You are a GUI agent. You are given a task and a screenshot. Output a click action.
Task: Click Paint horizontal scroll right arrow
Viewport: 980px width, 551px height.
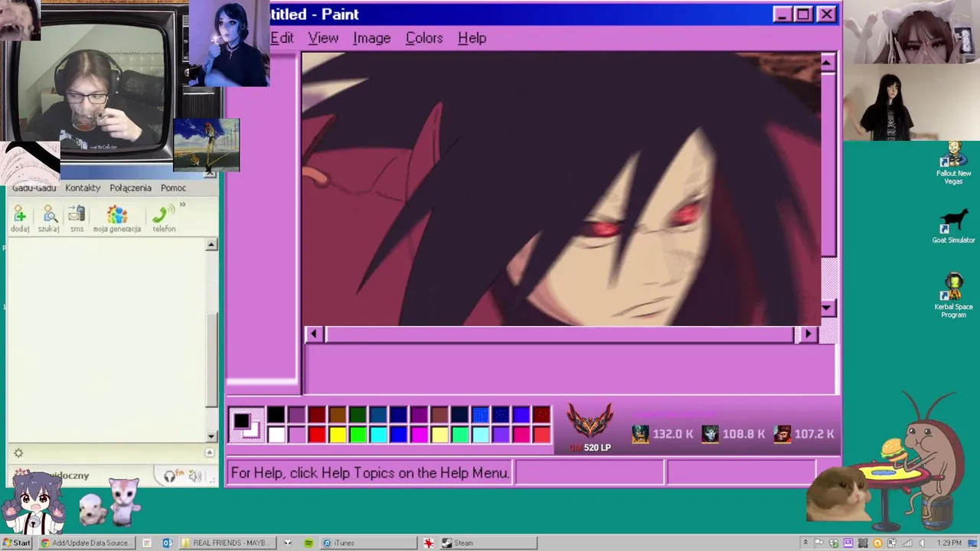[x=808, y=334]
